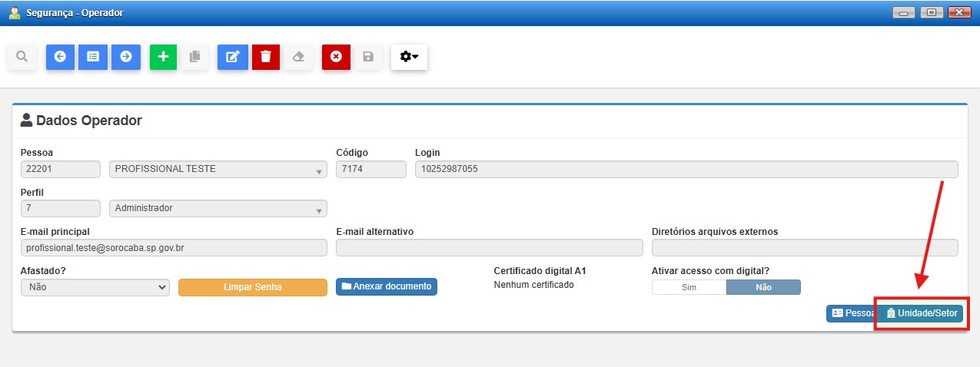Open the gear settings dropdown menu
The height and width of the screenshot is (367, 980).
(409, 57)
